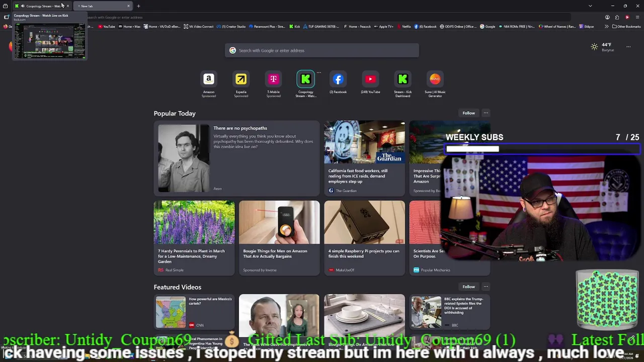The width and height of the screenshot is (644, 362).
Task: Open the Other Bookmarks folder
Action: tap(626, 27)
